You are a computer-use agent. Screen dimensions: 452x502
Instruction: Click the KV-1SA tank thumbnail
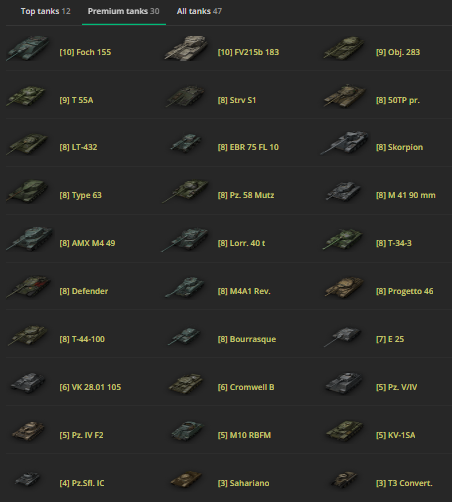point(345,431)
